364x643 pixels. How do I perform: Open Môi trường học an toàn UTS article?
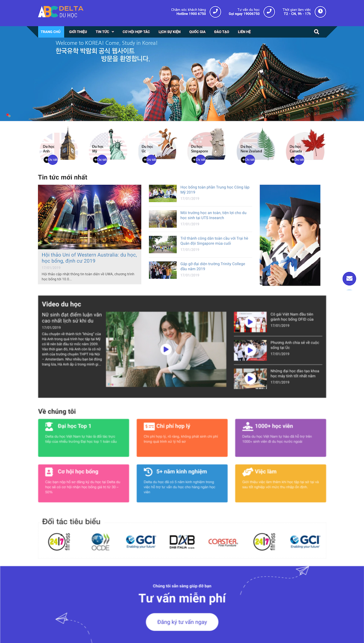(213, 215)
